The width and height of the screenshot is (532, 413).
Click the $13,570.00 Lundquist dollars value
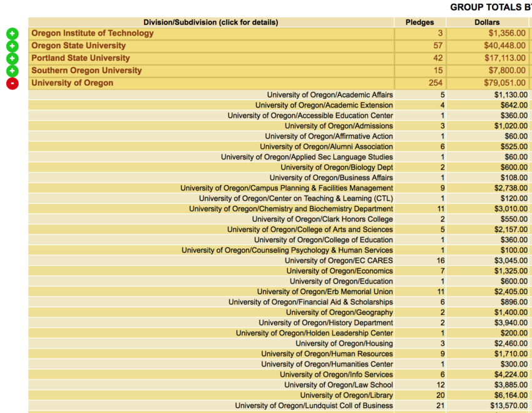[x=509, y=405]
